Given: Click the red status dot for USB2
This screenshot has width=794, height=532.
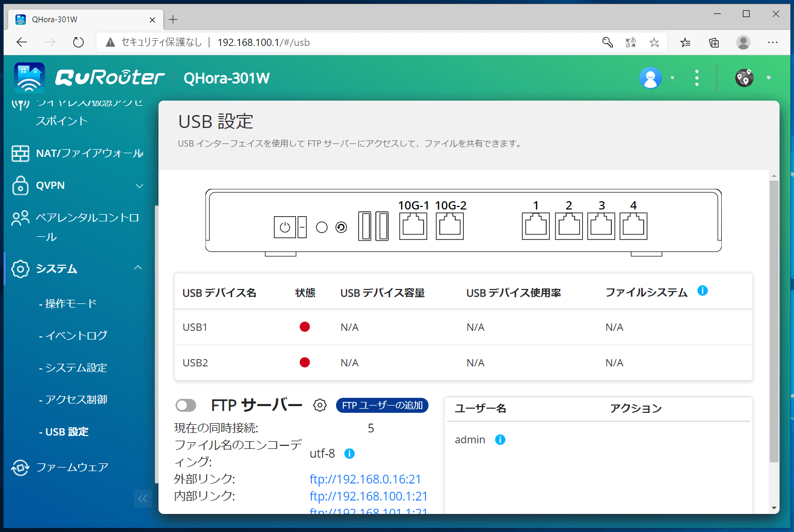Looking at the screenshot, I should pos(305,362).
